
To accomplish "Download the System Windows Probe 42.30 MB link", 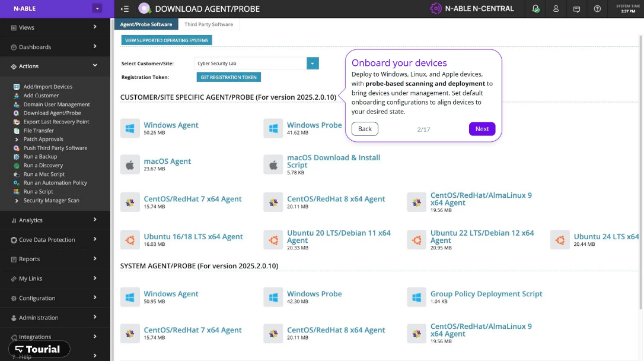I will [314, 294].
